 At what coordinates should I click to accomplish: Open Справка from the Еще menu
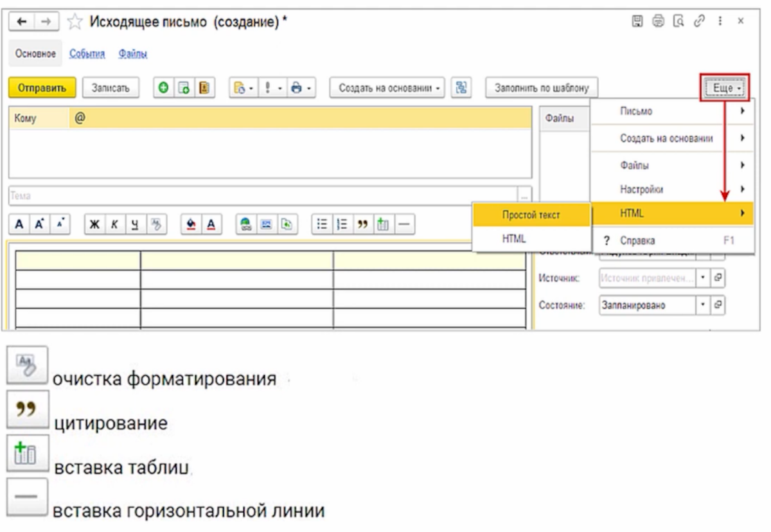(671, 241)
